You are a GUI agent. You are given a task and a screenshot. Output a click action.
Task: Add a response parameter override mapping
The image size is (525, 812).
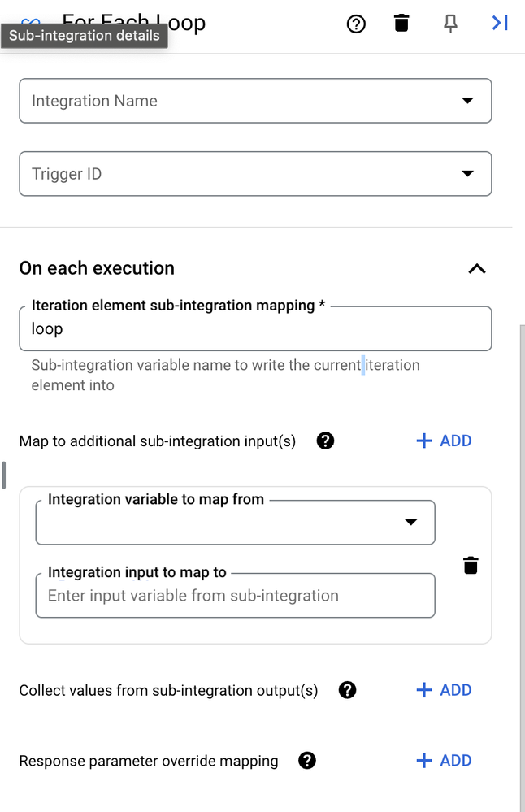point(444,760)
